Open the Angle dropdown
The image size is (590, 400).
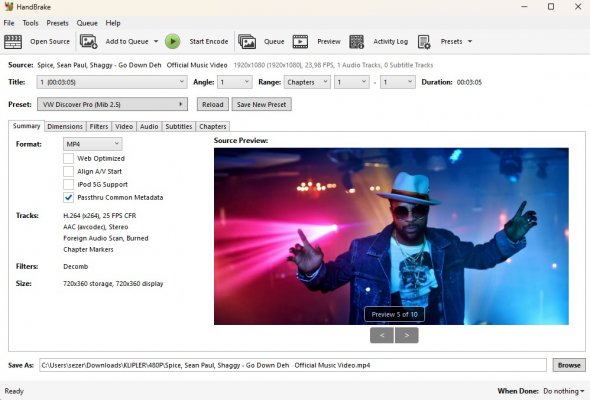pyautogui.click(x=235, y=82)
